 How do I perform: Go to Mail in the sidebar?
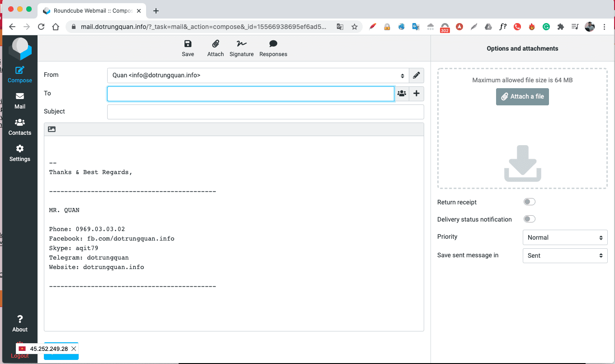point(20,101)
